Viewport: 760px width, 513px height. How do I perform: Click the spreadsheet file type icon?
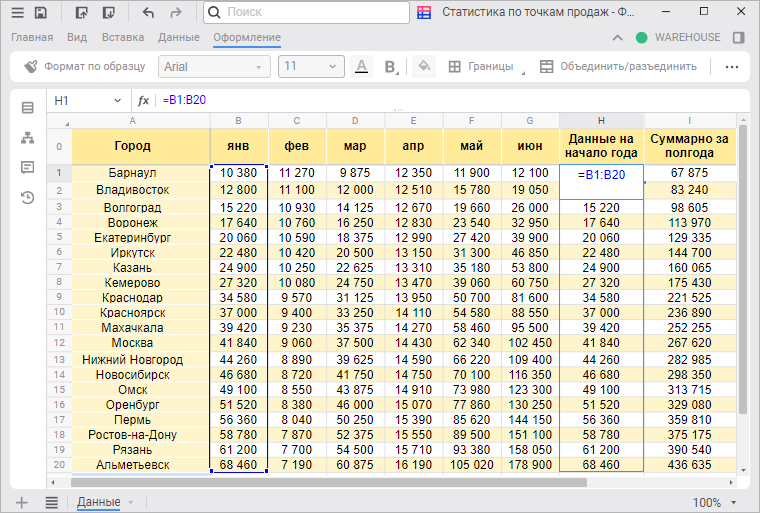[x=424, y=13]
